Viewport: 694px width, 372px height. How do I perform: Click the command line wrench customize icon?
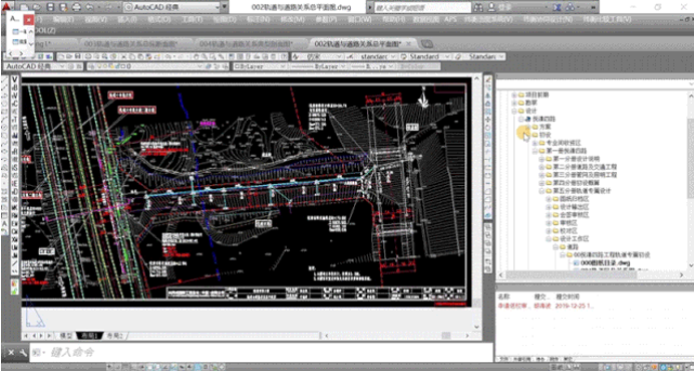pos(23,353)
